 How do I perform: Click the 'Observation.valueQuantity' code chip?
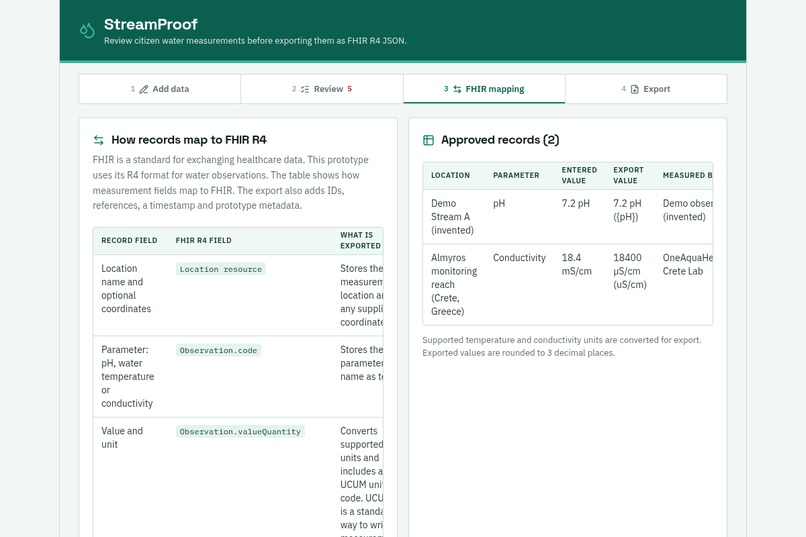click(x=240, y=432)
